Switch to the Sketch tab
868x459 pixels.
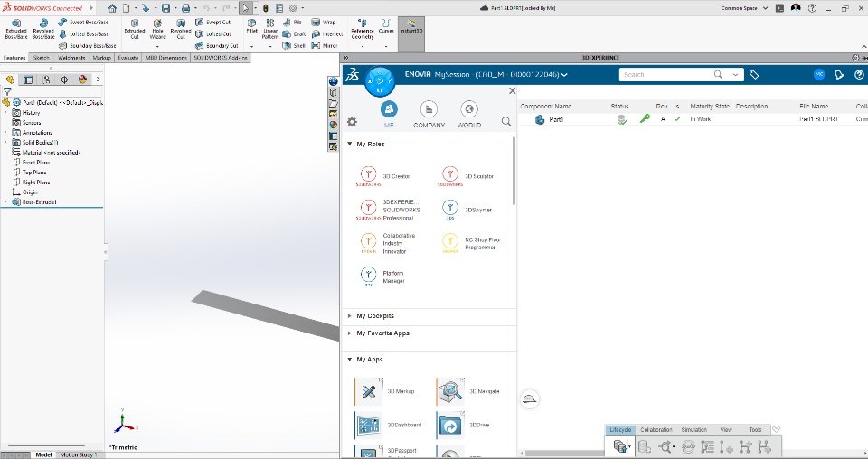pyautogui.click(x=41, y=58)
